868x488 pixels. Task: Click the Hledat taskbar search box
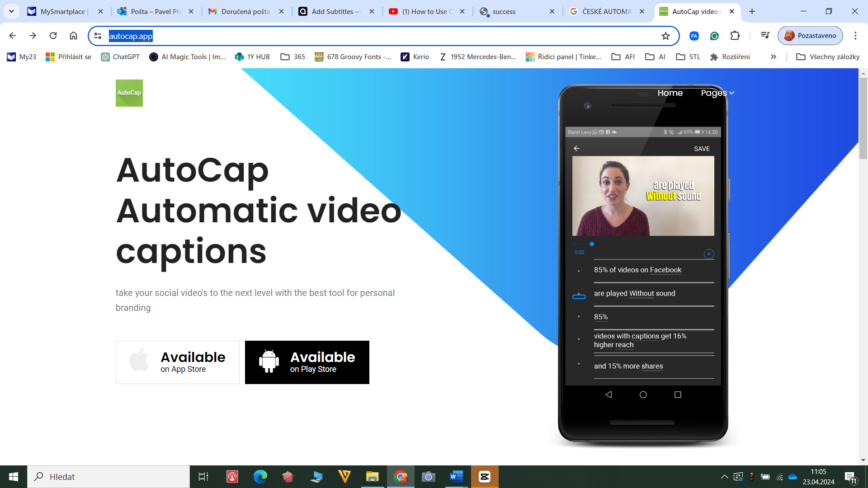click(x=108, y=477)
